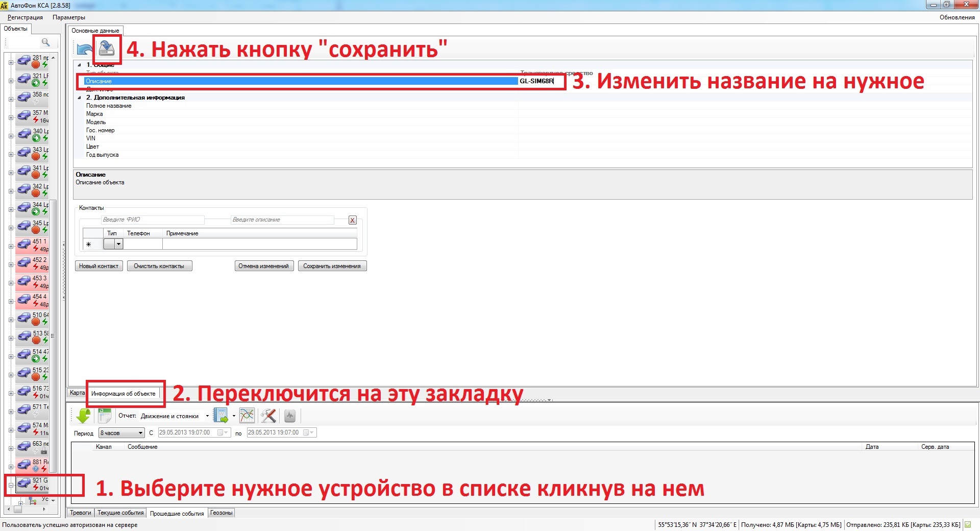Switch to the Информация об объекте tab
Screen dimensions: 980x531
(123, 394)
